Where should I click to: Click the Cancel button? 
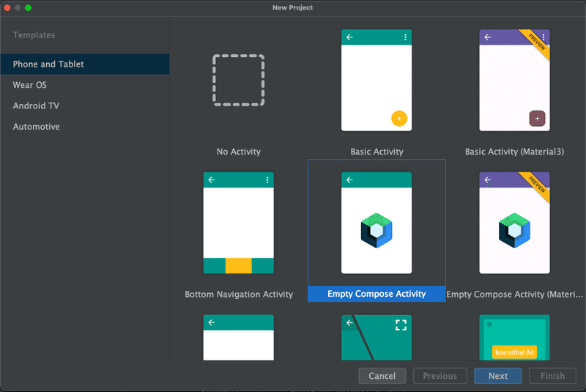[382, 376]
